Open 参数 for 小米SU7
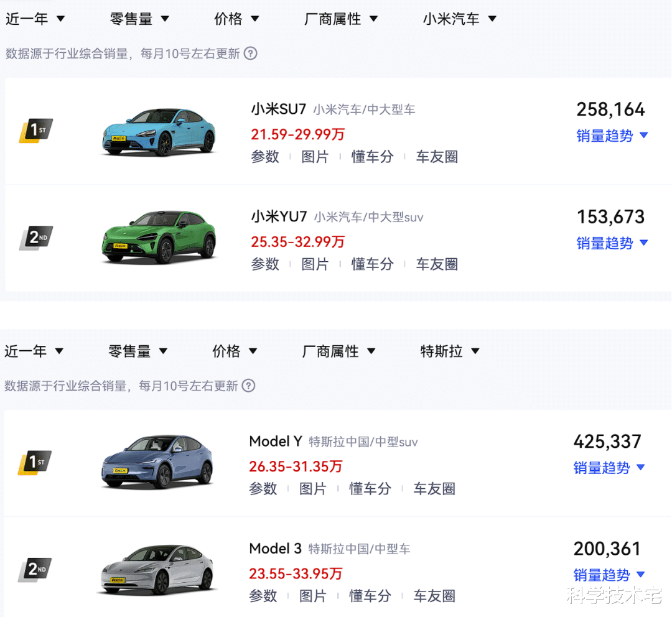672x617 pixels. tap(265, 157)
